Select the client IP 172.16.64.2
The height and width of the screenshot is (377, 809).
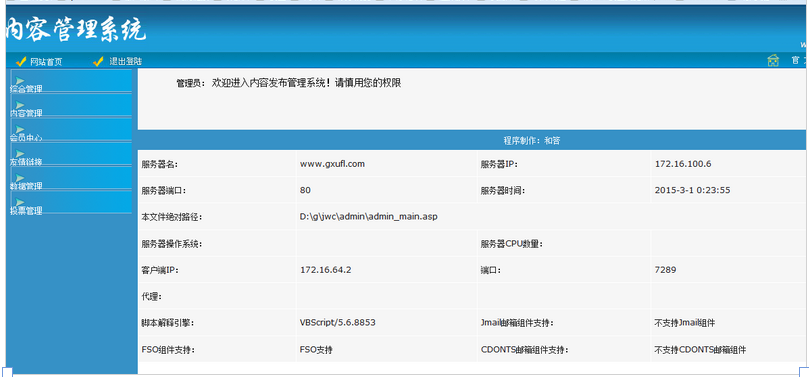click(326, 270)
